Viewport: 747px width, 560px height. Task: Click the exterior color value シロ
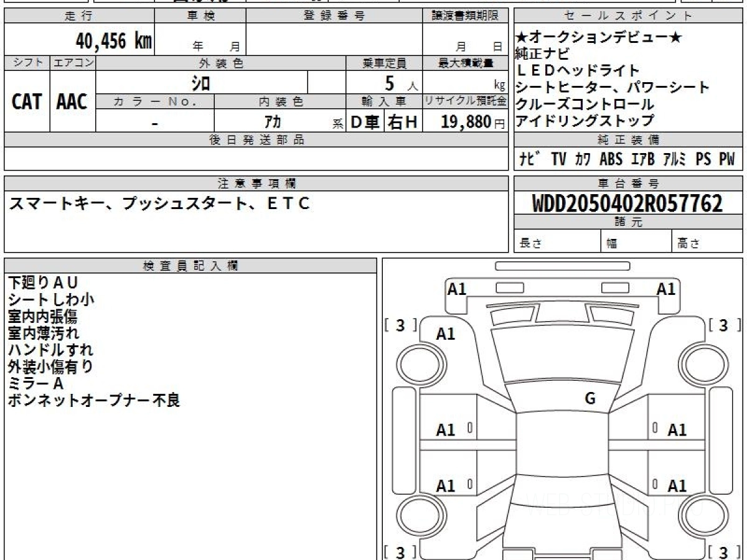(200, 83)
